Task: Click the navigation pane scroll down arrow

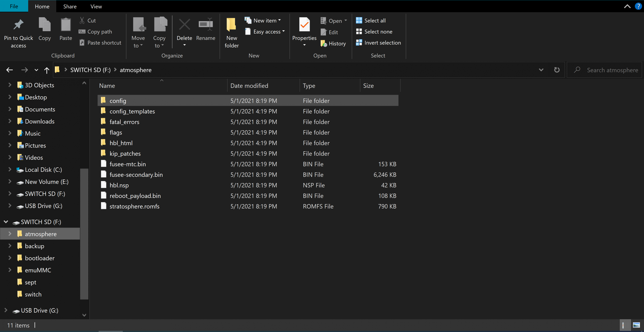Action: (84, 315)
